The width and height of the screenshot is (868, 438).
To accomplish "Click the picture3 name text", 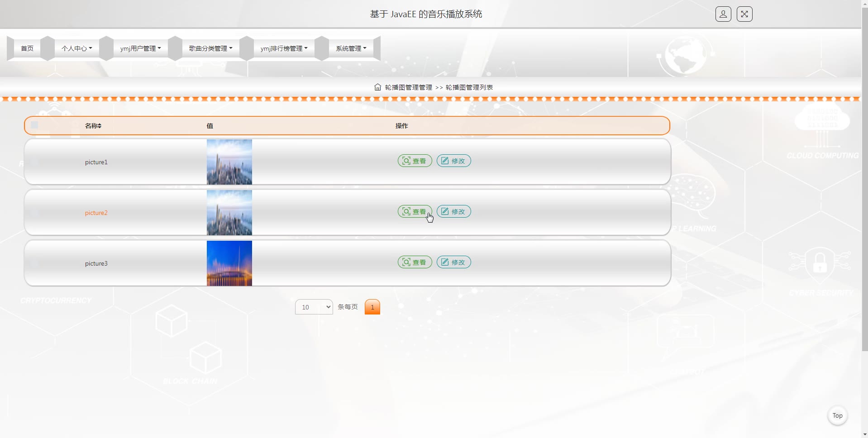I will click(x=96, y=263).
